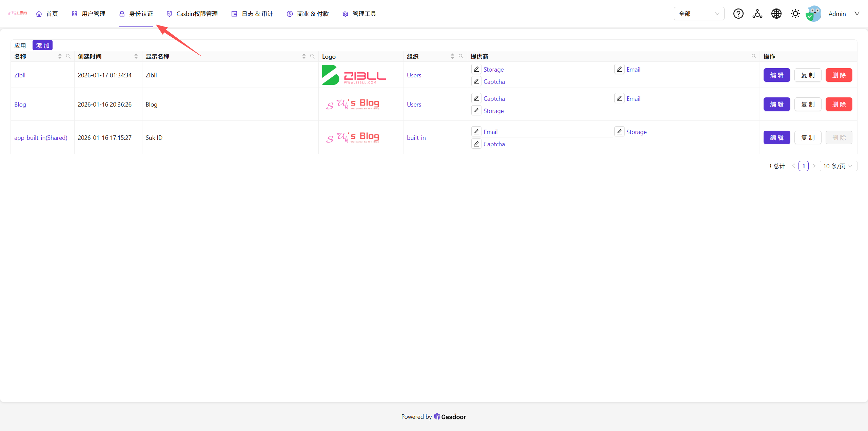868x431 pixels.
Task: Open the Casbin权限管理 menu
Action: click(192, 14)
